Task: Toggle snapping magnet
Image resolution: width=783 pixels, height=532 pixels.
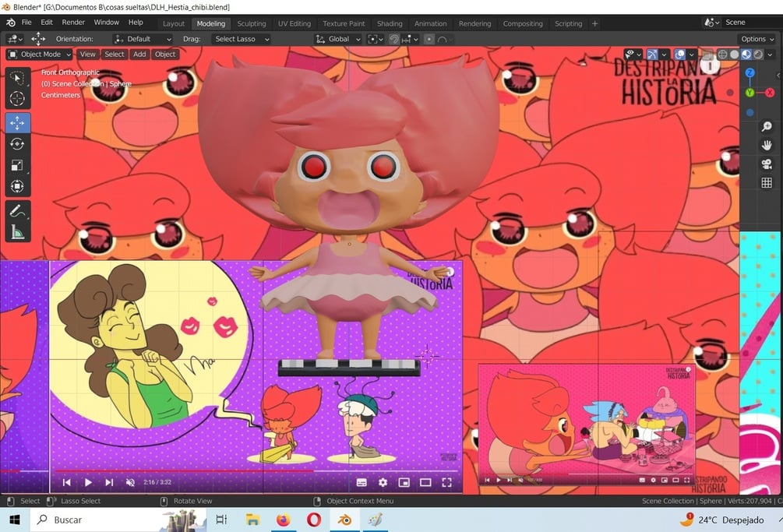Action: [x=394, y=39]
